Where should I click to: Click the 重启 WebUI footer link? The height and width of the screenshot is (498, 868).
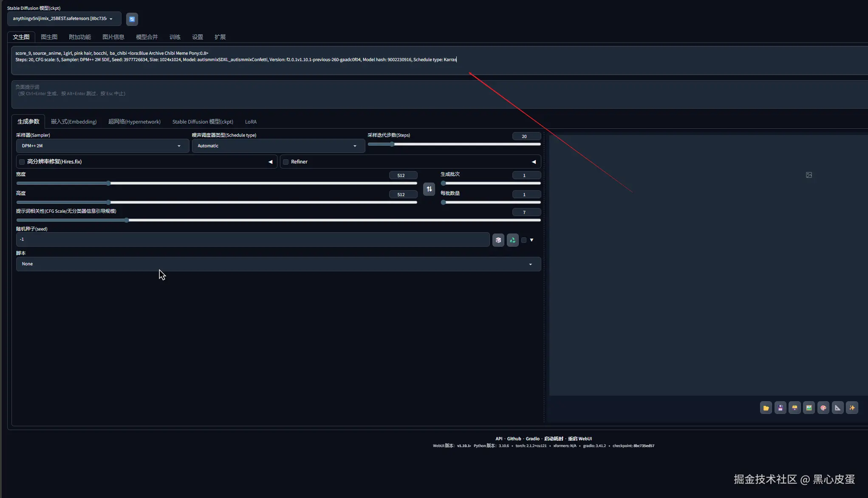(580, 439)
